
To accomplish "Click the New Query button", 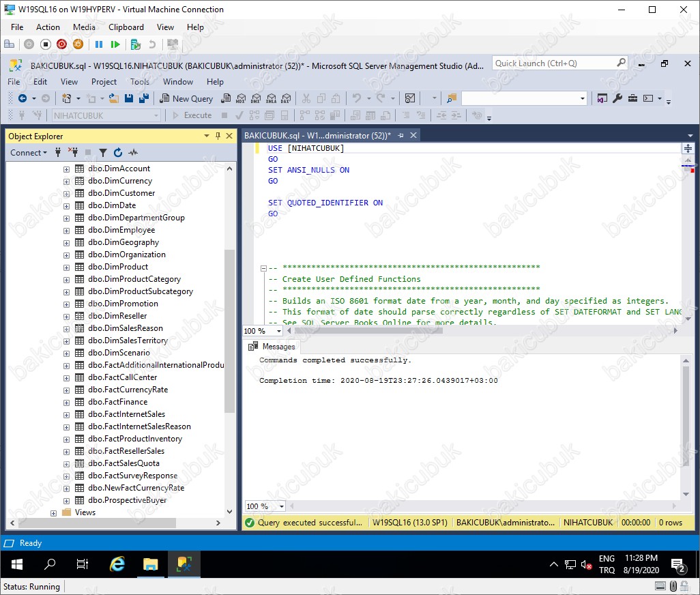I will (187, 99).
